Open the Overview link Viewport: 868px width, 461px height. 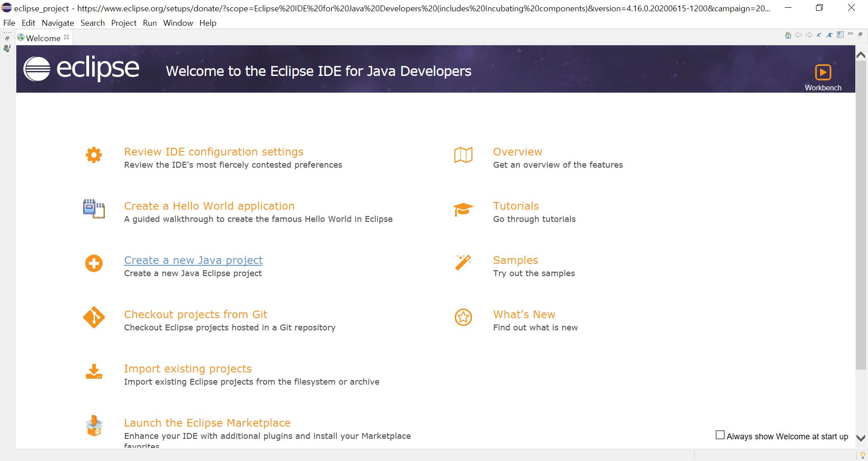518,152
